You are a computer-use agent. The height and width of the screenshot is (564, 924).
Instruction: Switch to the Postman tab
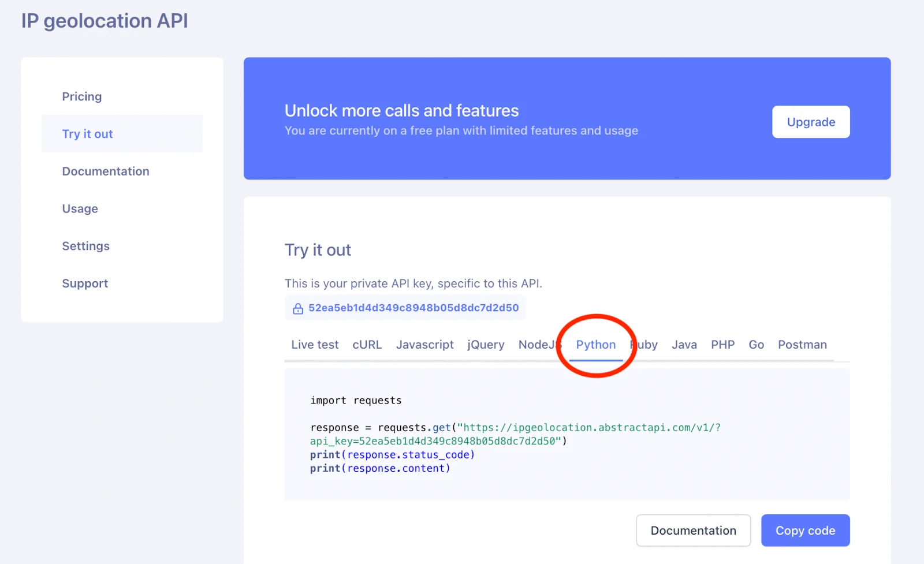click(x=802, y=345)
